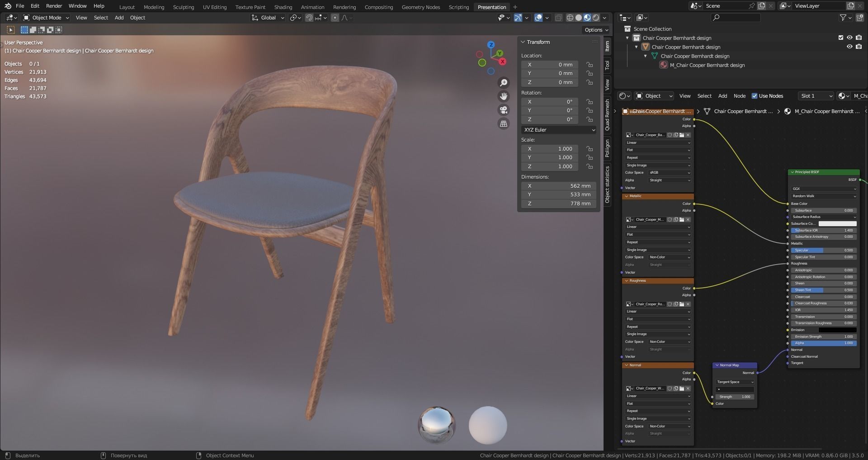868x460 pixels.
Task: Open the Tangent Space dropdown
Action: 735,382
